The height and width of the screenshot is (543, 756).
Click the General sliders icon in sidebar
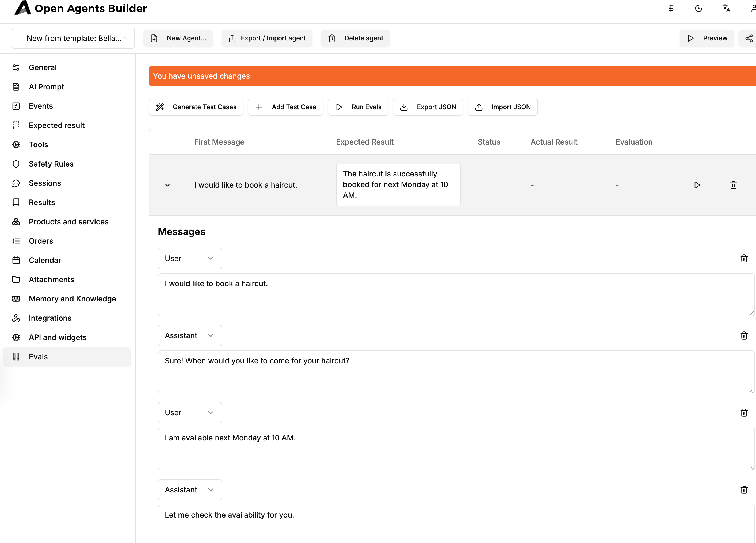pyautogui.click(x=16, y=67)
